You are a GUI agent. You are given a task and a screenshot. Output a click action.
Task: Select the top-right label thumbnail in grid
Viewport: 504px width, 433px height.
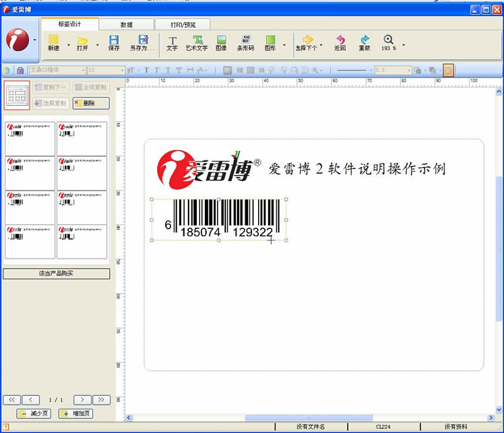click(x=82, y=139)
